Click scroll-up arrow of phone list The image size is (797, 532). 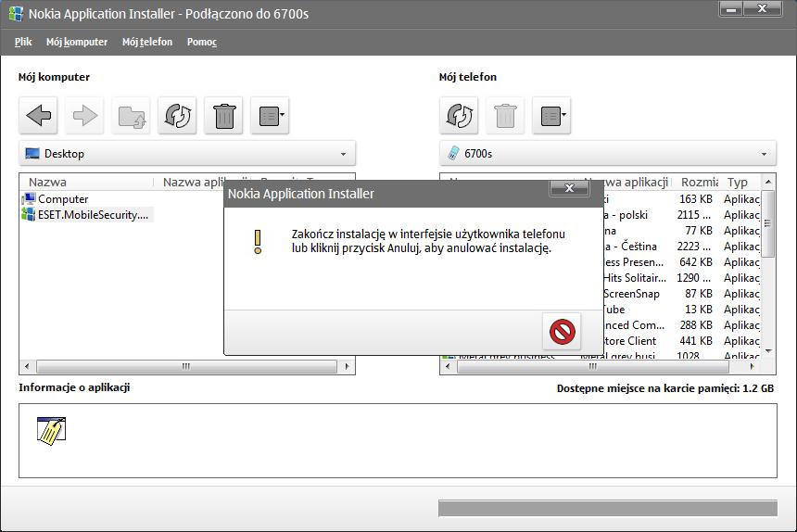768,182
